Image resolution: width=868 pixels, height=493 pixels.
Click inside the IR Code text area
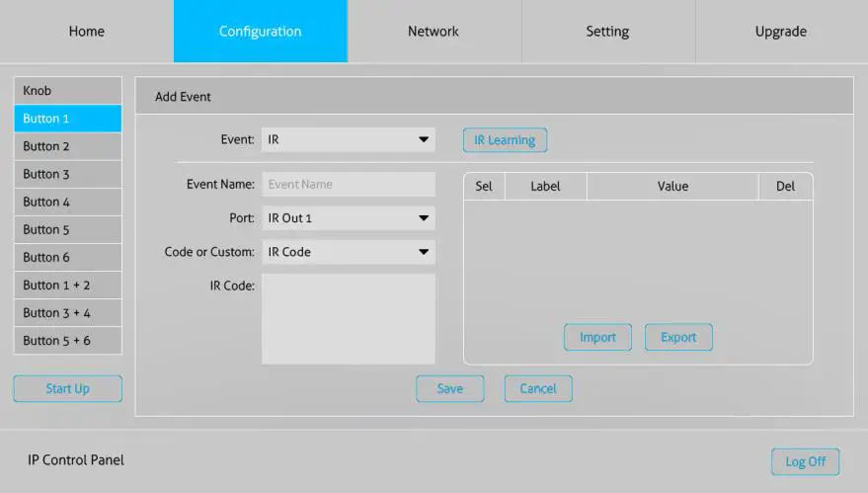349,319
